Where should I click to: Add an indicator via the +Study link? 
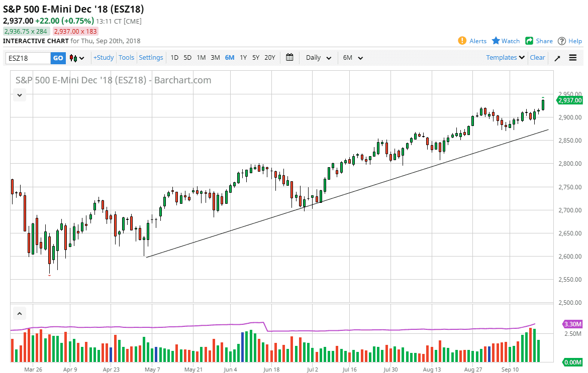103,57
